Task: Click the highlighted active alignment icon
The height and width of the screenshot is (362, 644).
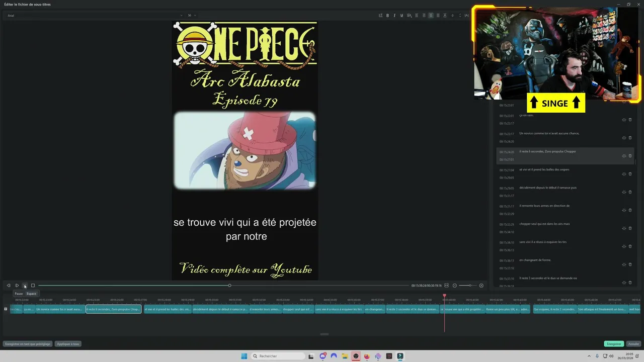Action: tap(431, 16)
